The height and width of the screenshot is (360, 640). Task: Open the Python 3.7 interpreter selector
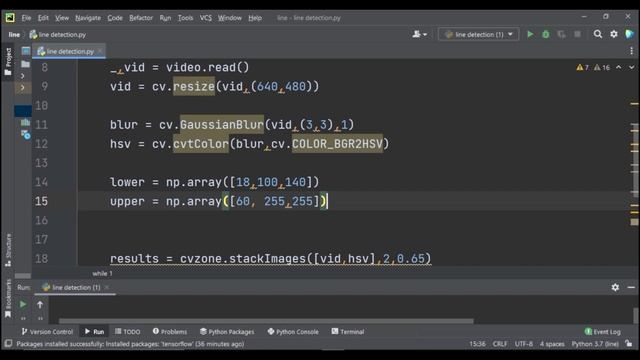pos(595,344)
